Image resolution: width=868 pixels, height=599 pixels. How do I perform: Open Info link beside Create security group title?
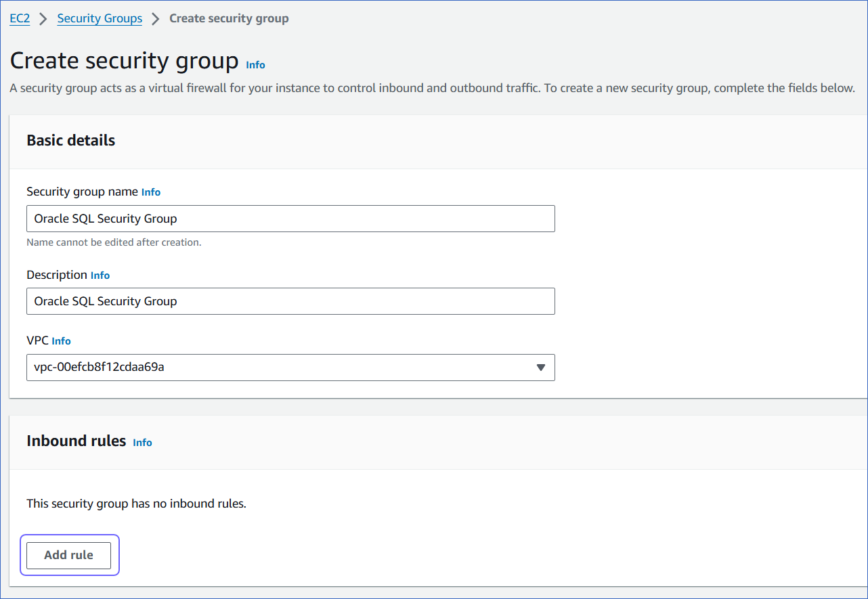255,65
